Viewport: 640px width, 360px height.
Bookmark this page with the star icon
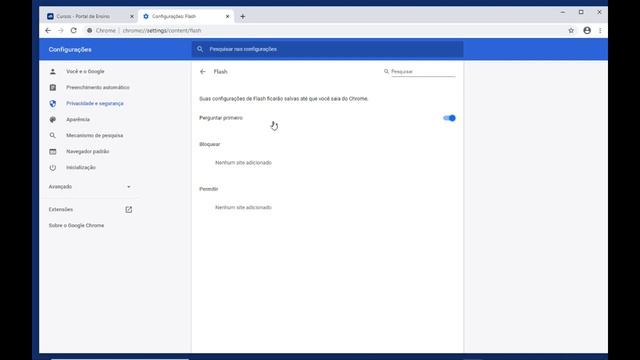(571, 31)
